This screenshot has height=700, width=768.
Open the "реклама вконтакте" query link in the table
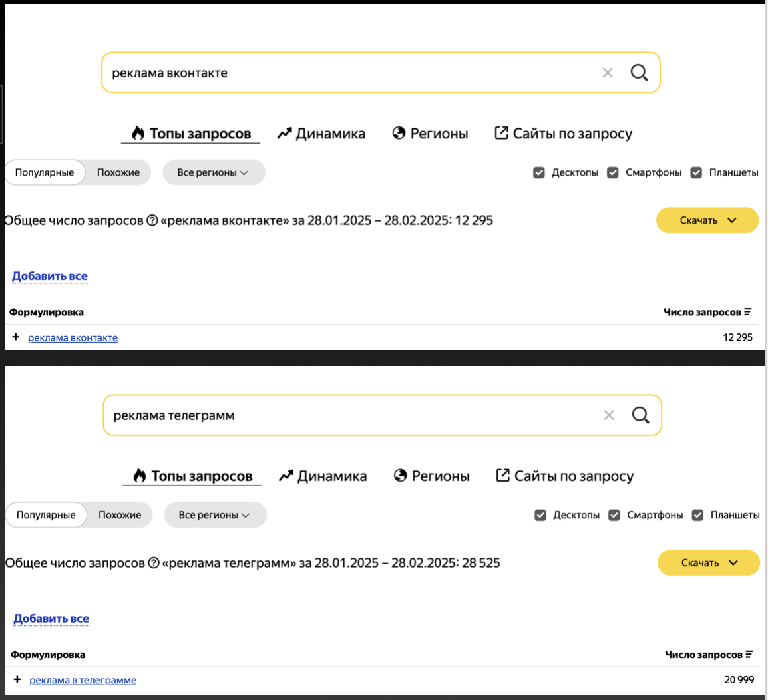pyautogui.click(x=73, y=337)
